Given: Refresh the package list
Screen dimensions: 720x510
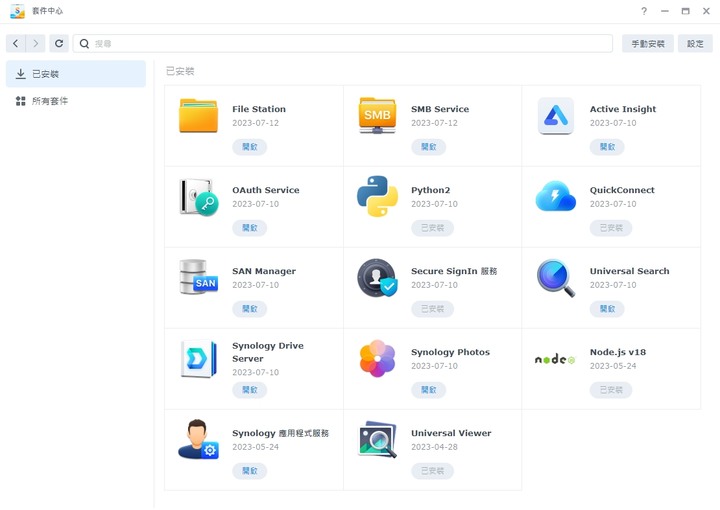Looking at the screenshot, I should [59, 44].
